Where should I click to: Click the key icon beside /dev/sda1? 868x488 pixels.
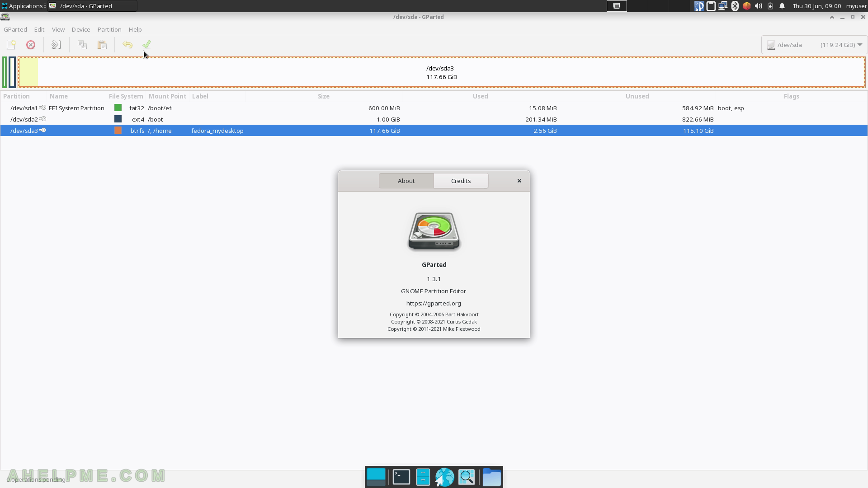pos(42,108)
